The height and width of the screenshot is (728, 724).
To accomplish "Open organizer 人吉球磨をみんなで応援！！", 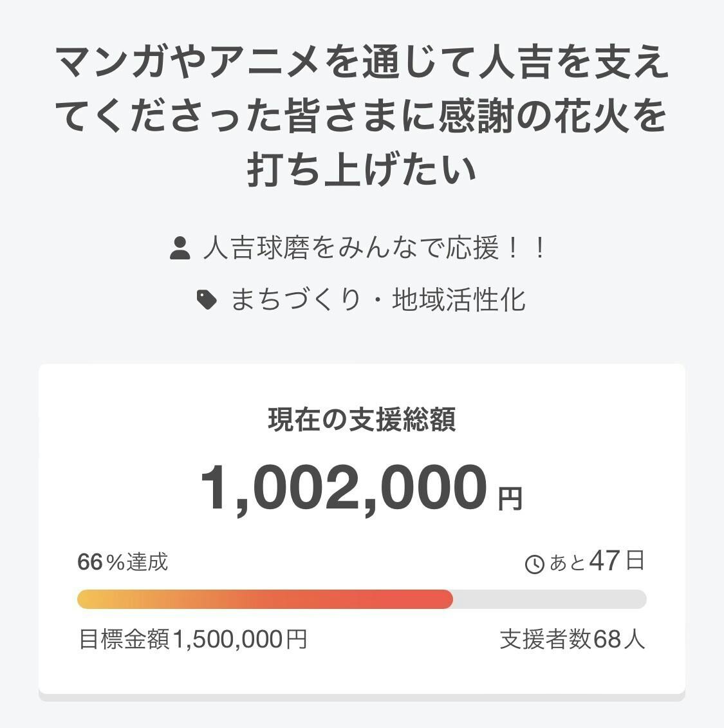I will [373, 248].
